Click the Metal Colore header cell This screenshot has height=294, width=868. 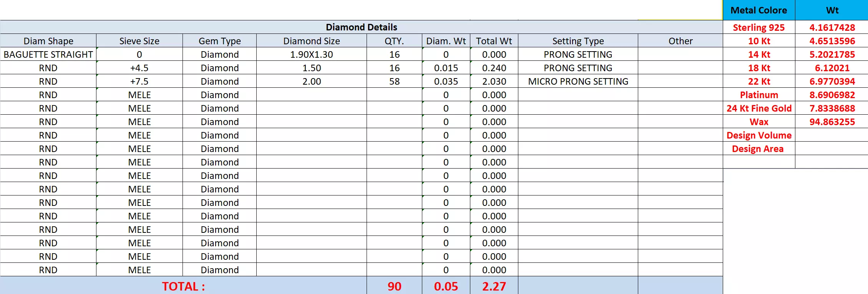tap(759, 10)
